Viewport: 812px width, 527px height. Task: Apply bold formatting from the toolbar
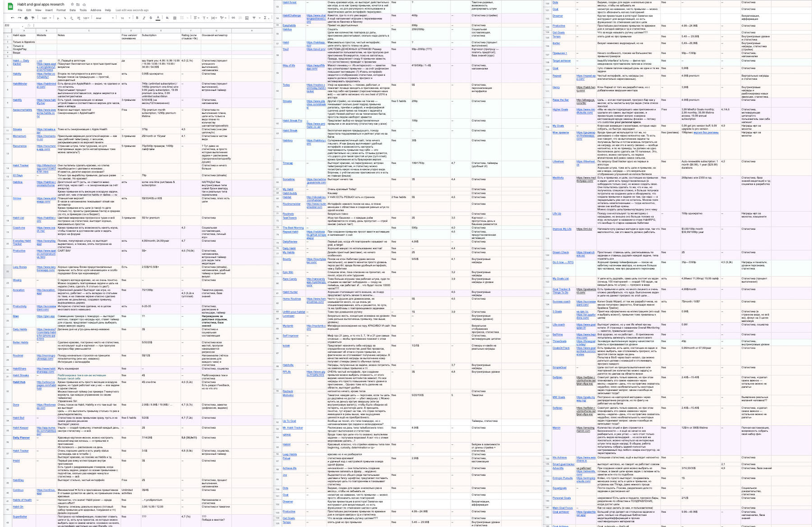point(137,18)
